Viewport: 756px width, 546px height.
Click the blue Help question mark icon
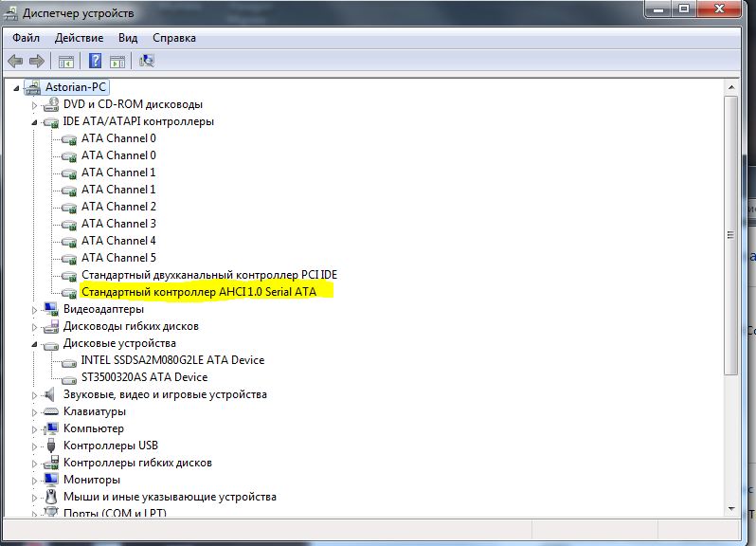click(95, 62)
